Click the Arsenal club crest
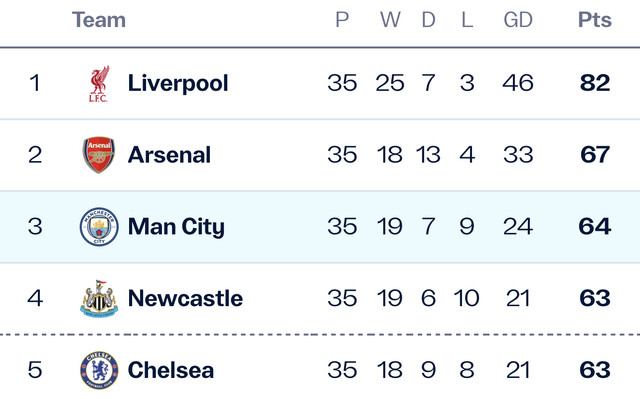The width and height of the screenshot is (640, 399). click(x=99, y=155)
